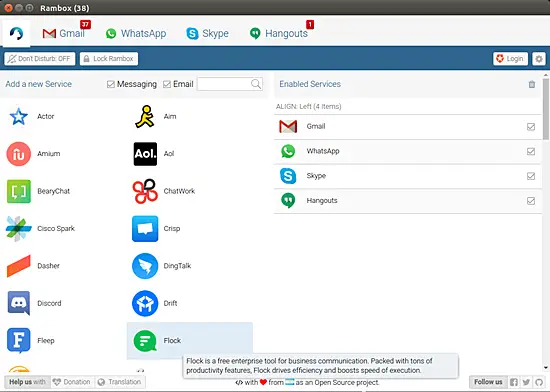550x392 pixels.
Task: Click the ChatWork service name text
Action: [179, 191]
